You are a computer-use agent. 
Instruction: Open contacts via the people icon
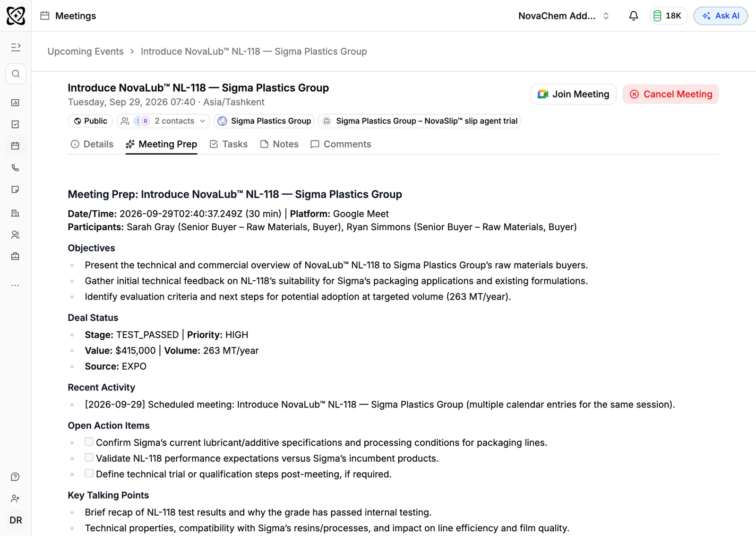[x=16, y=235]
